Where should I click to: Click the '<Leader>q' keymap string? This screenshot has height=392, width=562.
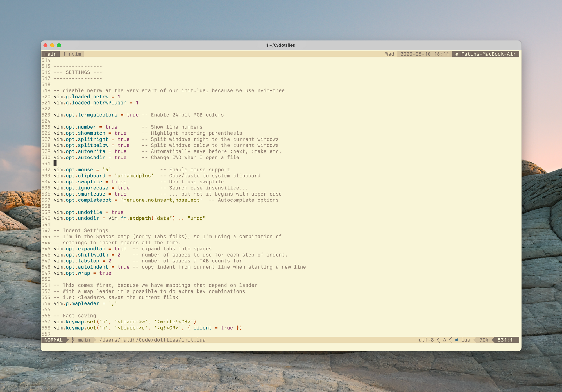[x=131, y=328]
